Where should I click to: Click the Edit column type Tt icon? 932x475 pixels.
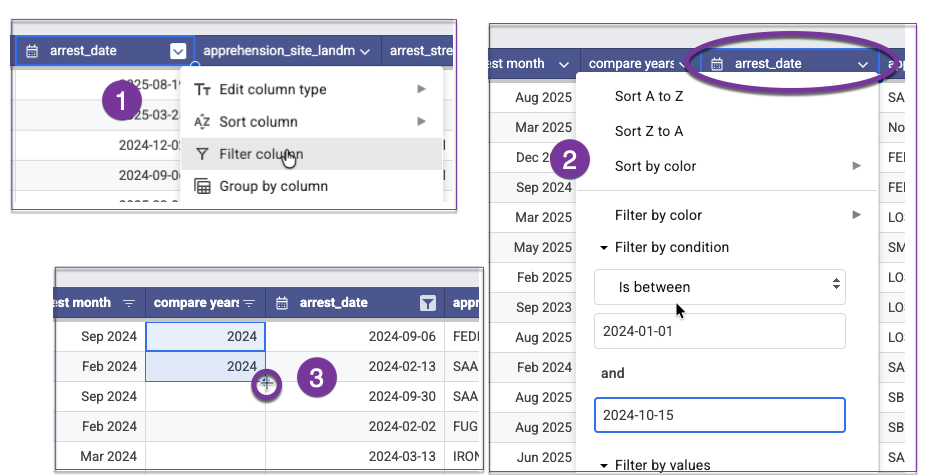pyautogui.click(x=202, y=90)
